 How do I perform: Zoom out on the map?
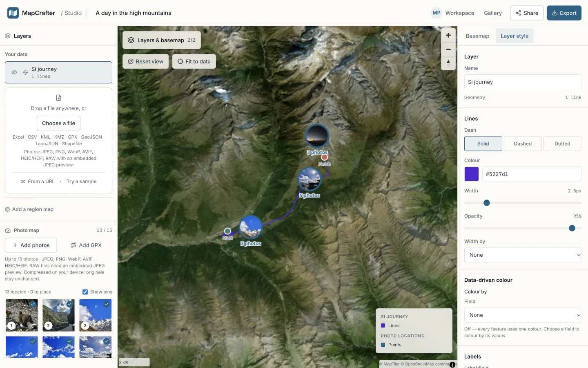tap(448, 49)
